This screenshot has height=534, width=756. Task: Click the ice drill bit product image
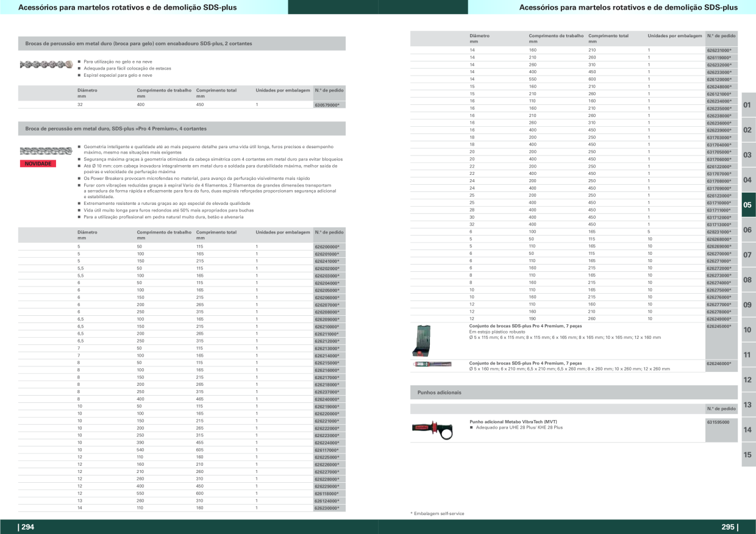(46, 64)
